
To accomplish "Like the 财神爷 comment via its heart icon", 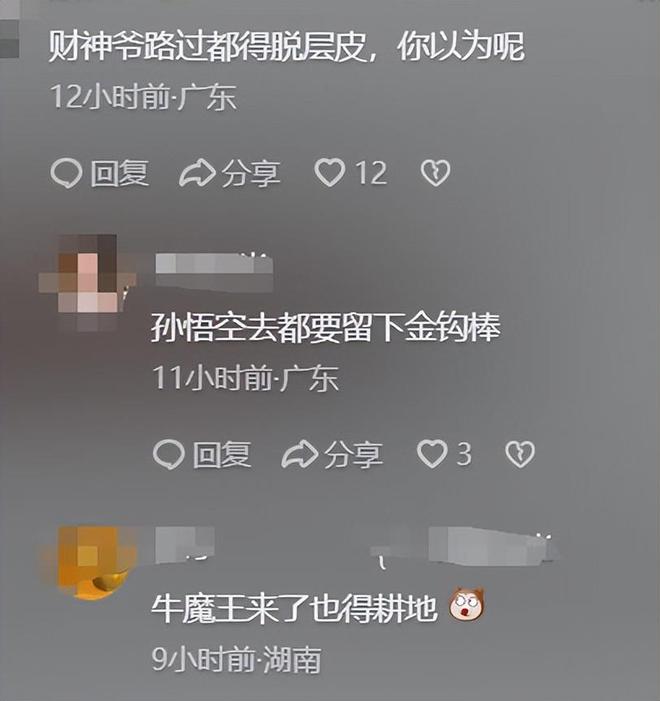I will click(330, 173).
